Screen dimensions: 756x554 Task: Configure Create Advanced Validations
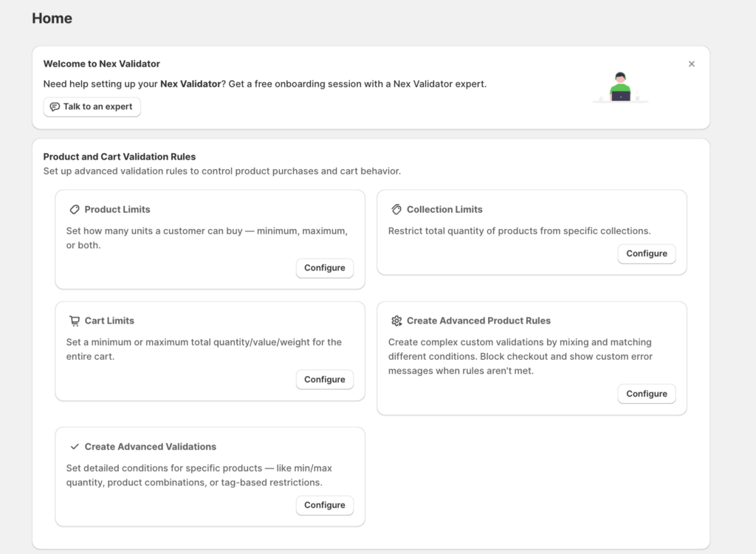tap(325, 505)
